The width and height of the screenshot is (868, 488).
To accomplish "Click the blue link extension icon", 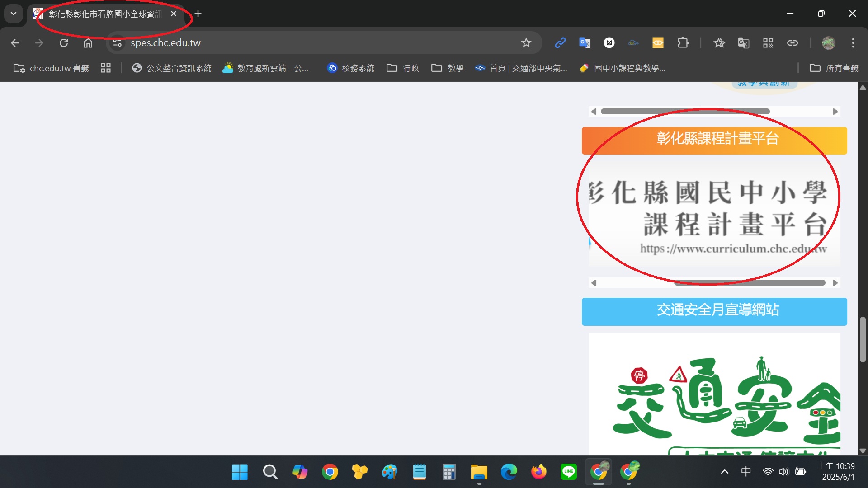I will coord(560,43).
